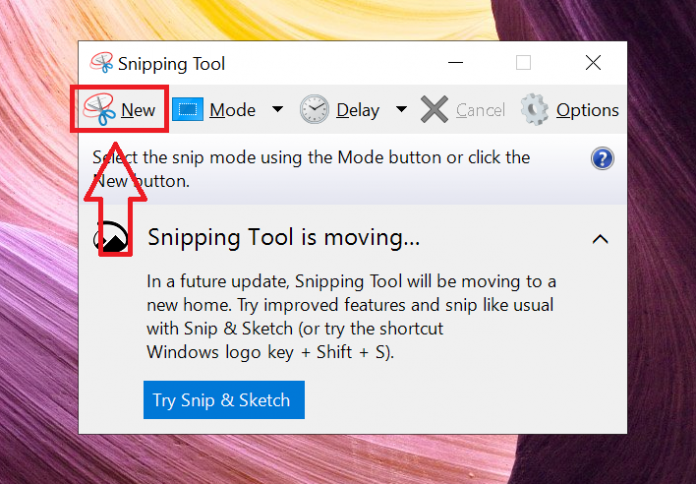Image resolution: width=696 pixels, height=484 pixels.
Task: Maximize the Snipping Tool window
Action: pyautogui.click(x=523, y=63)
